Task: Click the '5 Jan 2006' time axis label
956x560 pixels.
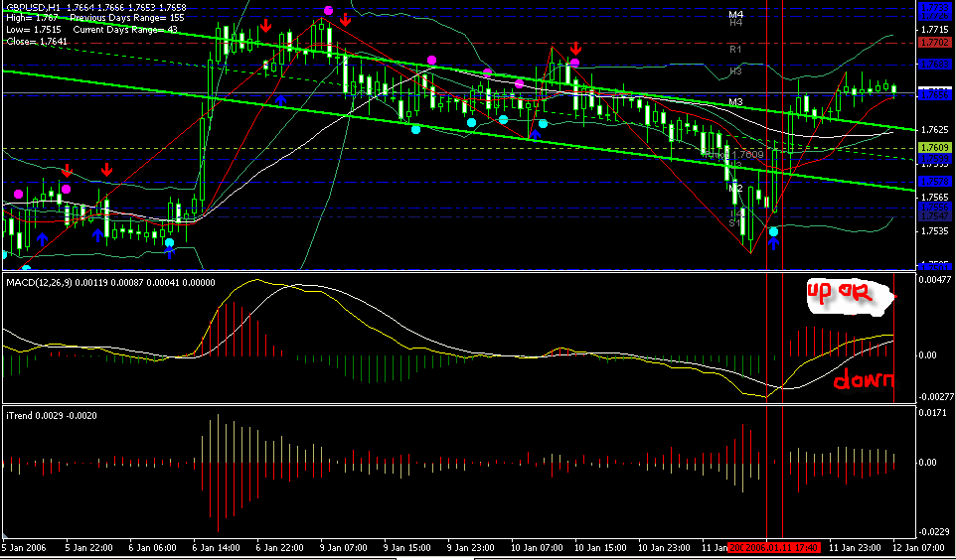Action: pos(24,547)
